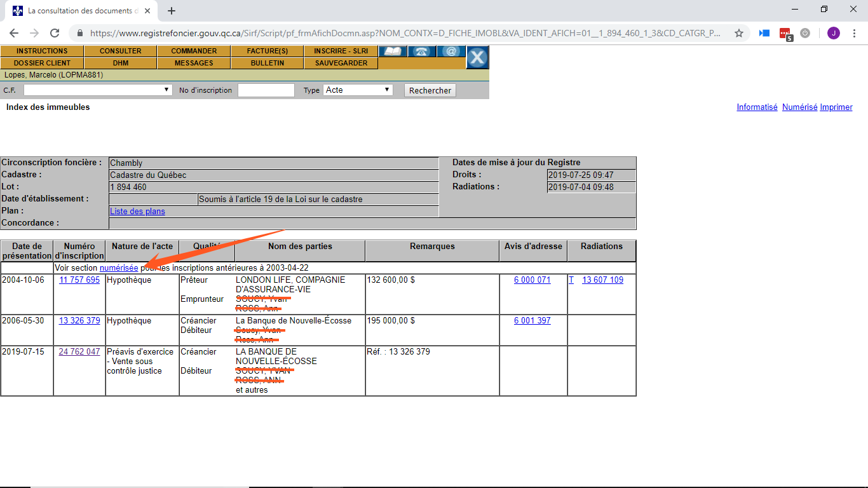Open inscription number 13 326 379
Screen dimensions: 868x488
pyautogui.click(x=79, y=321)
